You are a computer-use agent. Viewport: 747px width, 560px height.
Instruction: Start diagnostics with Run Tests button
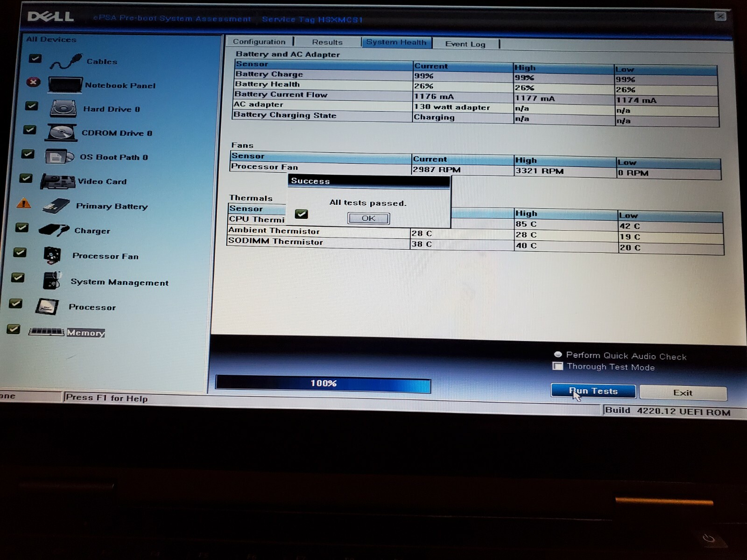(x=593, y=391)
